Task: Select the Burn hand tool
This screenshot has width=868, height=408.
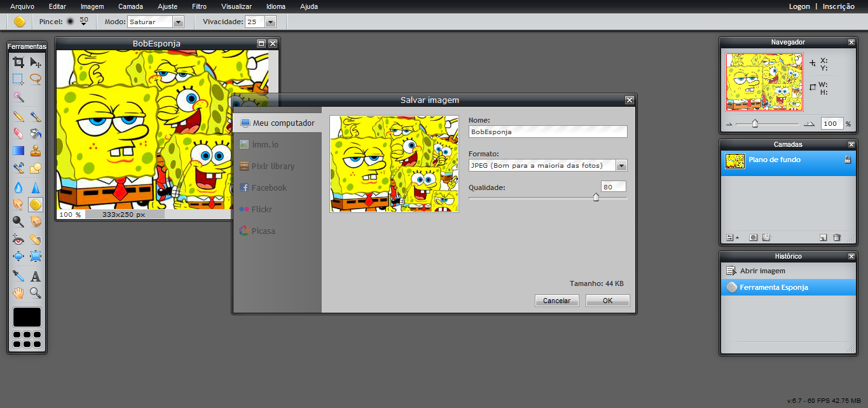Action: (36, 222)
